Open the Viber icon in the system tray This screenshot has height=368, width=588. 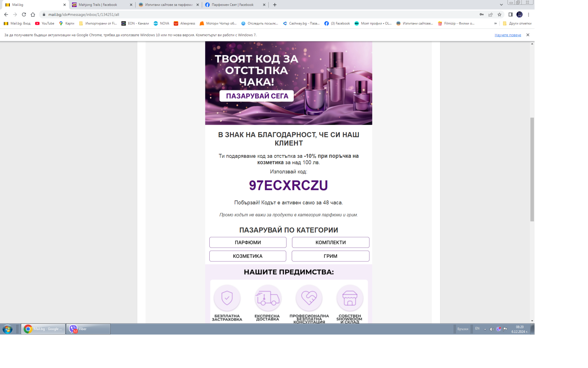(499, 329)
